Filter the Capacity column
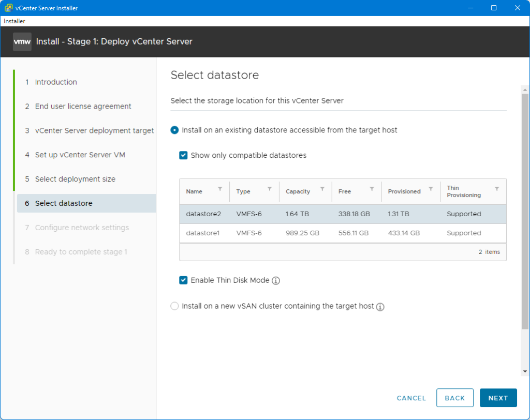The width and height of the screenshot is (530, 420). point(322,189)
